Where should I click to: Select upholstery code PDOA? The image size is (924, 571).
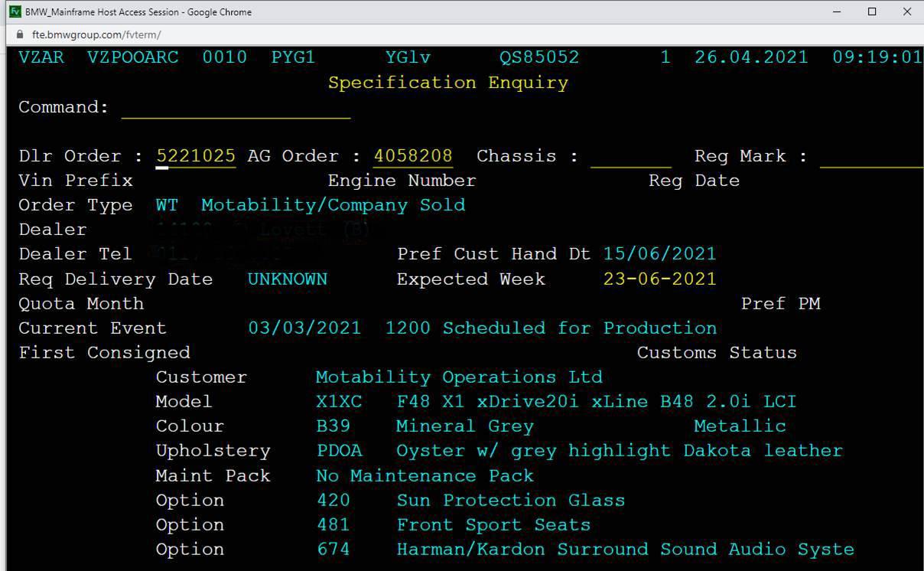tap(339, 451)
